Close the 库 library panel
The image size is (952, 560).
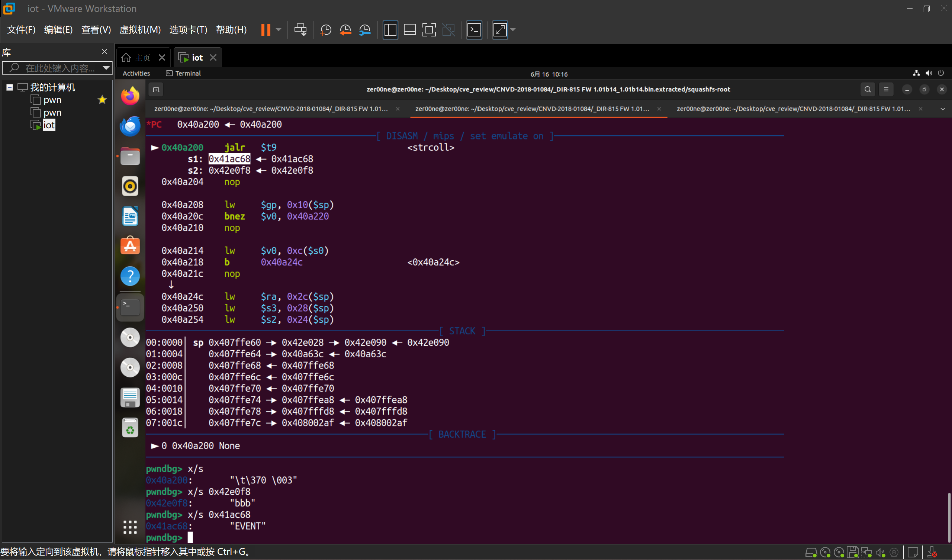point(104,51)
